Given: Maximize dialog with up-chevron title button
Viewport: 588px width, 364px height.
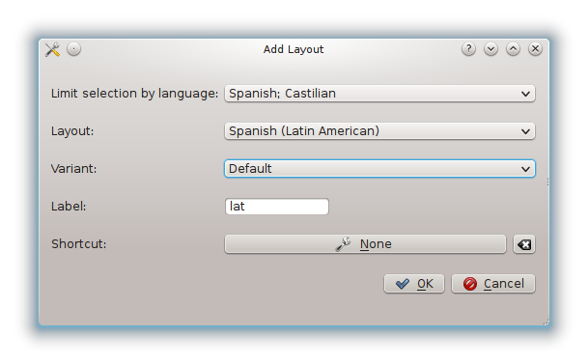Looking at the screenshot, I should click(513, 49).
